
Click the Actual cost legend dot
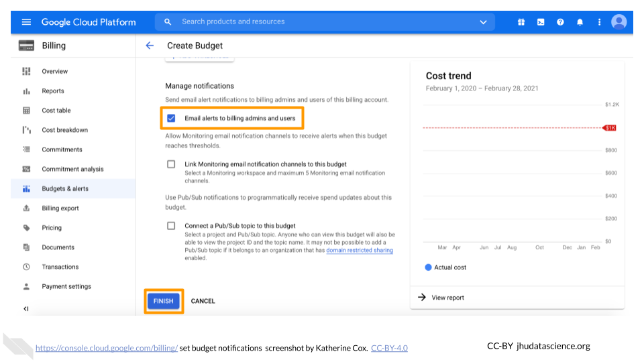coord(428,267)
